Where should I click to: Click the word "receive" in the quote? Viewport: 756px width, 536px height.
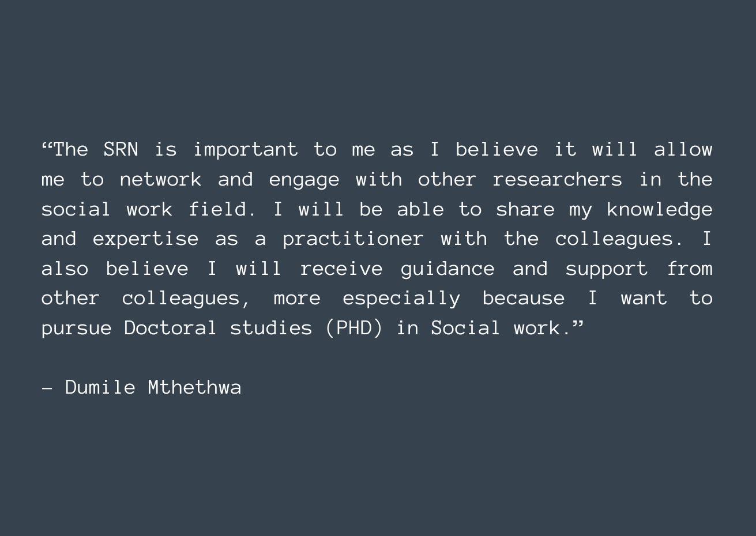coord(341,269)
